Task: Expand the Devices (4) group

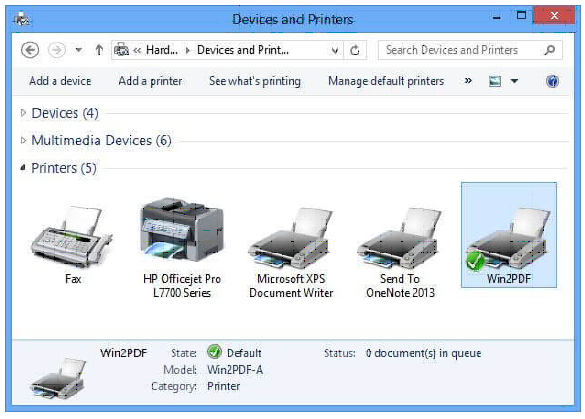Action: tap(23, 113)
